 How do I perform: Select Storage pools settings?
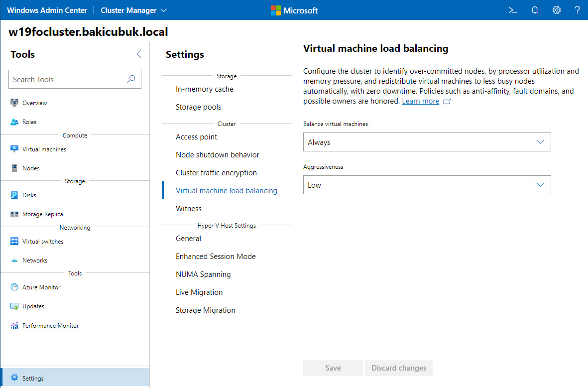(x=198, y=107)
